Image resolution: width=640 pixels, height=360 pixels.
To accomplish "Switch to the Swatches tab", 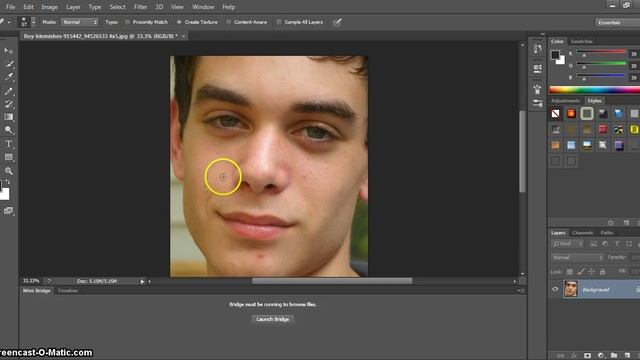I will click(581, 41).
